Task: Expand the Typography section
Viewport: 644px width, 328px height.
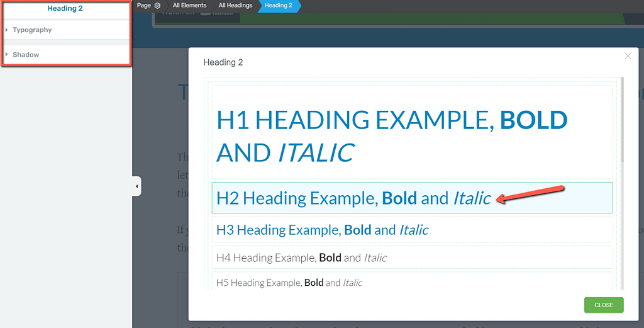Action: pyautogui.click(x=65, y=30)
